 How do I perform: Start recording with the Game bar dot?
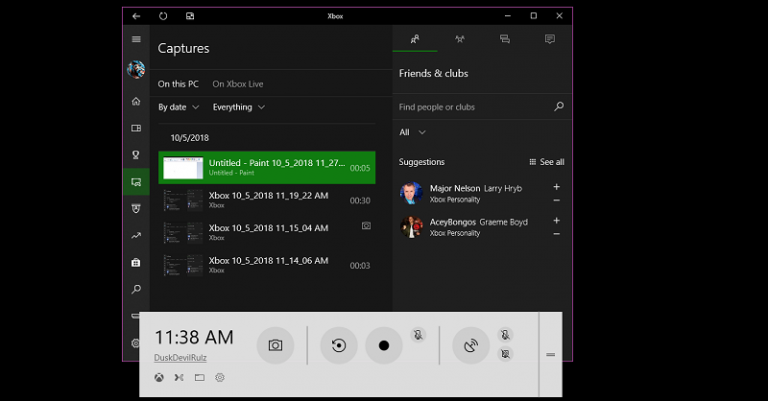pos(384,345)
